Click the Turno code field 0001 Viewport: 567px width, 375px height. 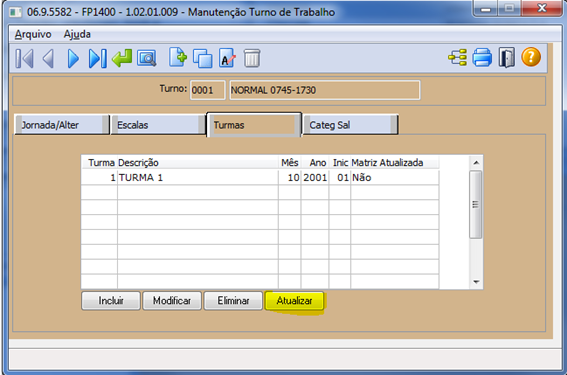208,90
